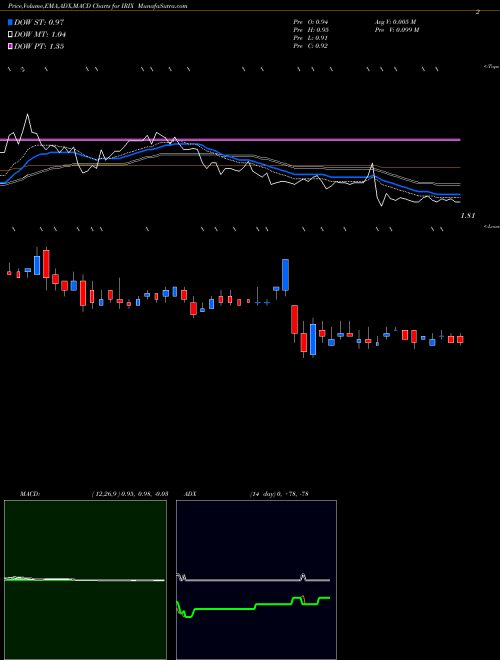Select the 'DOW ST: 0.97' legend text

tap(39, 22)
